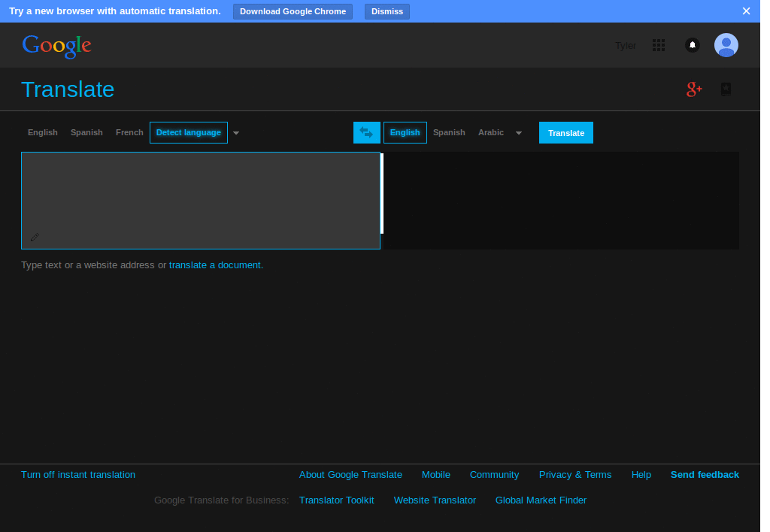Open the Help link
The image size is (770, 532).
641,475
